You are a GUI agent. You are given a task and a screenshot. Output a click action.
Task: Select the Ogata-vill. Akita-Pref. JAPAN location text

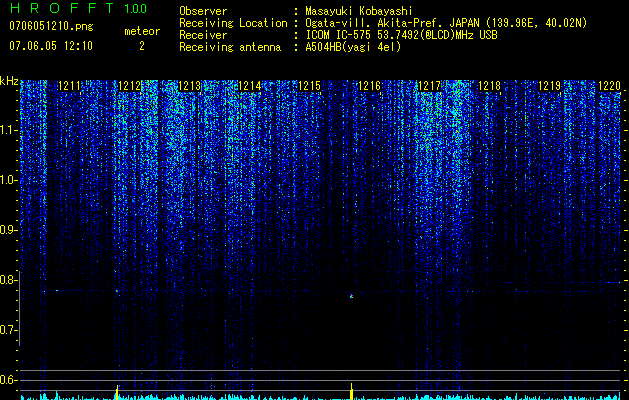click(392, 23)
